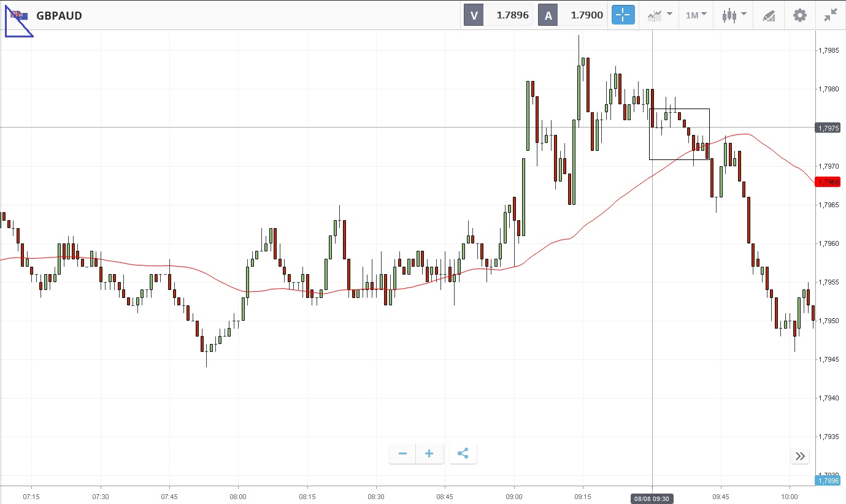Click the V sell button
The image size is (846, 504).
pyautogui.click(x=474, y=15)
